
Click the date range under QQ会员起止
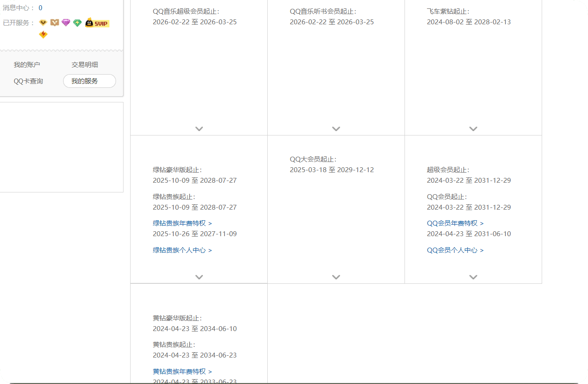coord(469,207)
